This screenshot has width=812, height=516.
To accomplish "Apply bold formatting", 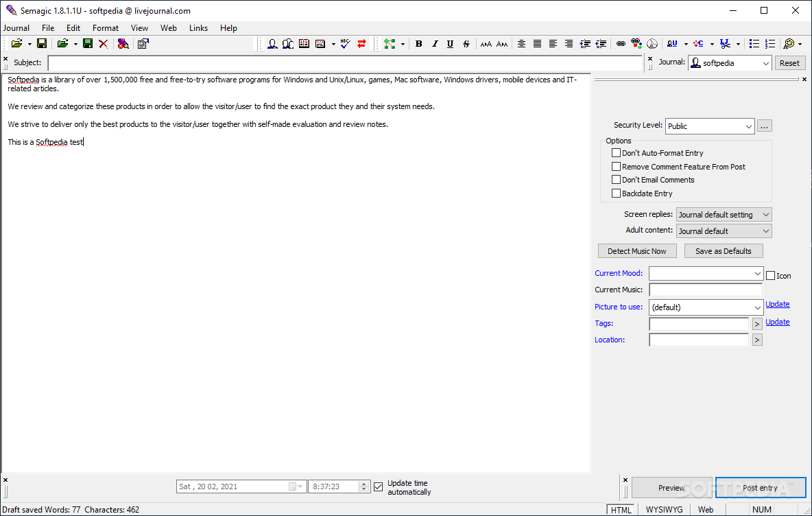I will pyautogui.click(x=418, y=43).
